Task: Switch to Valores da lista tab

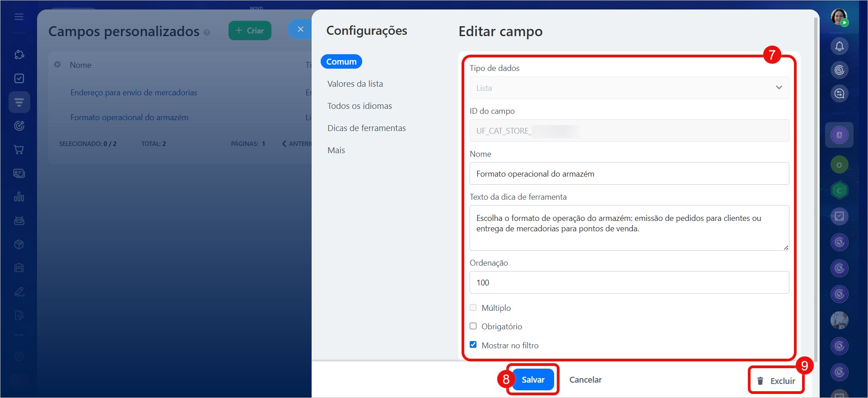Action: coord(355,84)
